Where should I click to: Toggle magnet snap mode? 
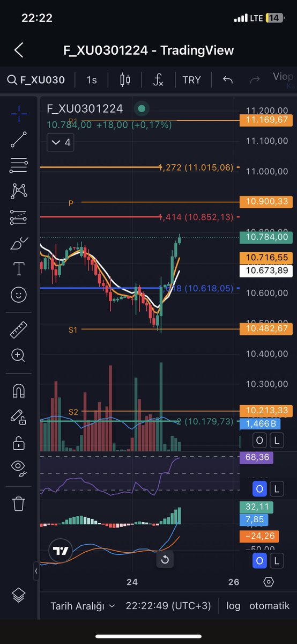19,391
